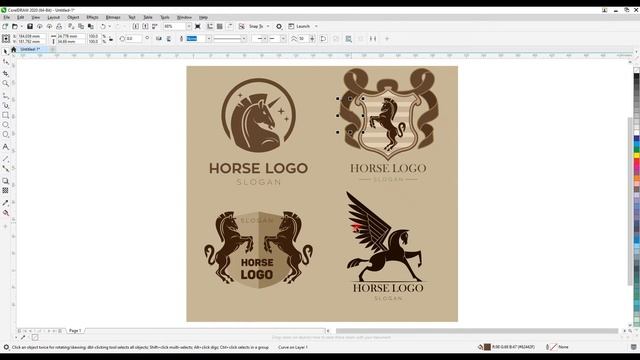Select the Shape tool
Viewport: 640px width, 360px height.
[5, 62]
